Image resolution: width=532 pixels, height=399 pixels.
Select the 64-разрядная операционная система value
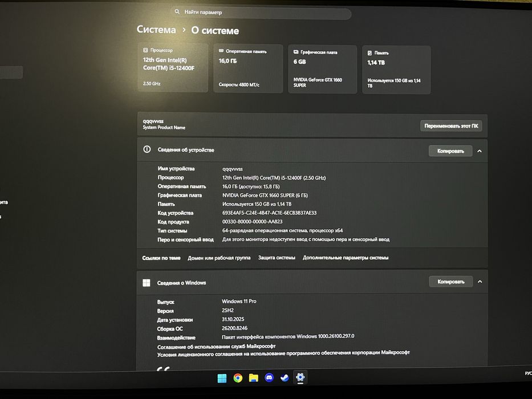(x=283, y=230)
